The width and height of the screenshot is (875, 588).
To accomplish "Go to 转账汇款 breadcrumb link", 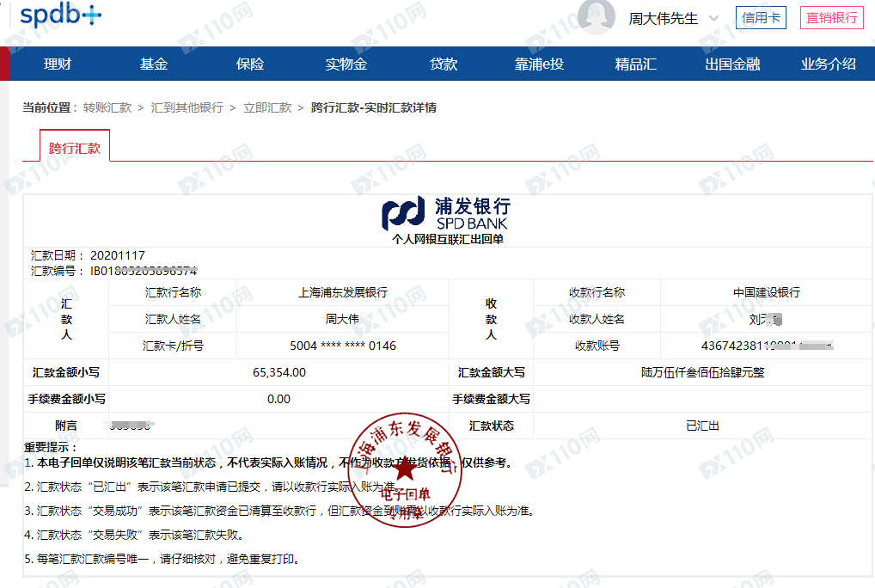I will [107, 107].
